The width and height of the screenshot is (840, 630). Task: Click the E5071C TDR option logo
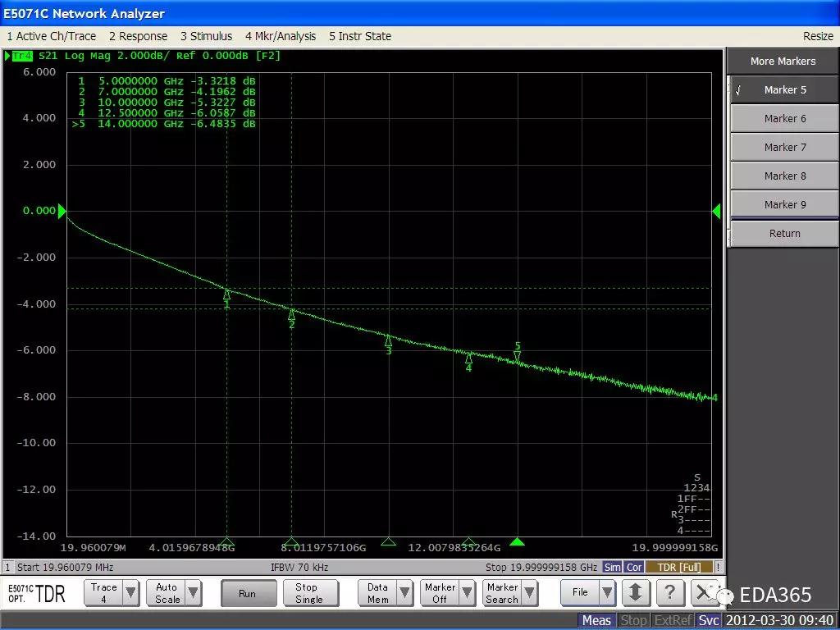click(37, 593)
